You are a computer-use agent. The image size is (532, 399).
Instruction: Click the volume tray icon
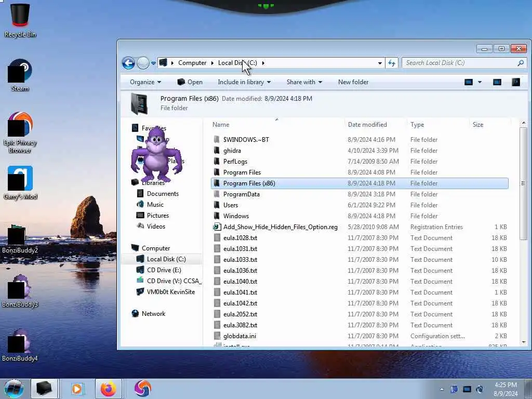tap(480, 389)
